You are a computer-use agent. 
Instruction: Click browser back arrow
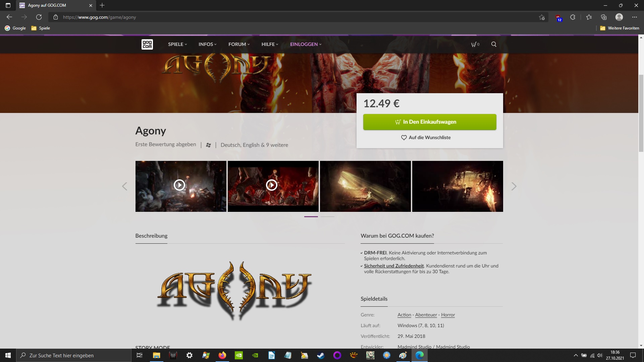(x=9, y=17)
